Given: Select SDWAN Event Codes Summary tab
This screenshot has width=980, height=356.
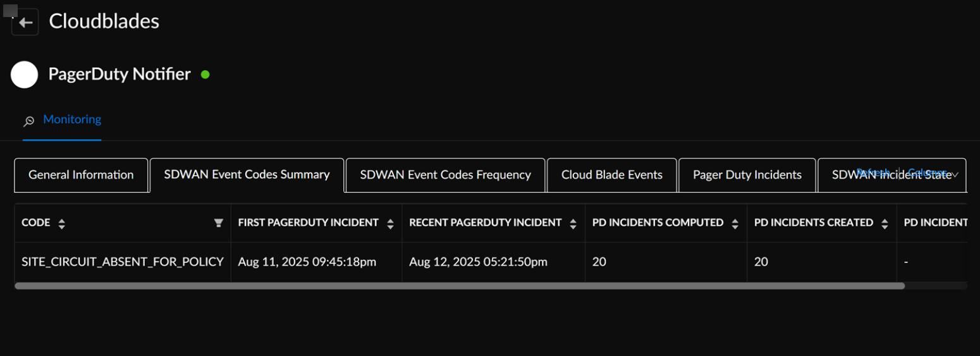Looking at the screenshot, I should tap(247, 175).
